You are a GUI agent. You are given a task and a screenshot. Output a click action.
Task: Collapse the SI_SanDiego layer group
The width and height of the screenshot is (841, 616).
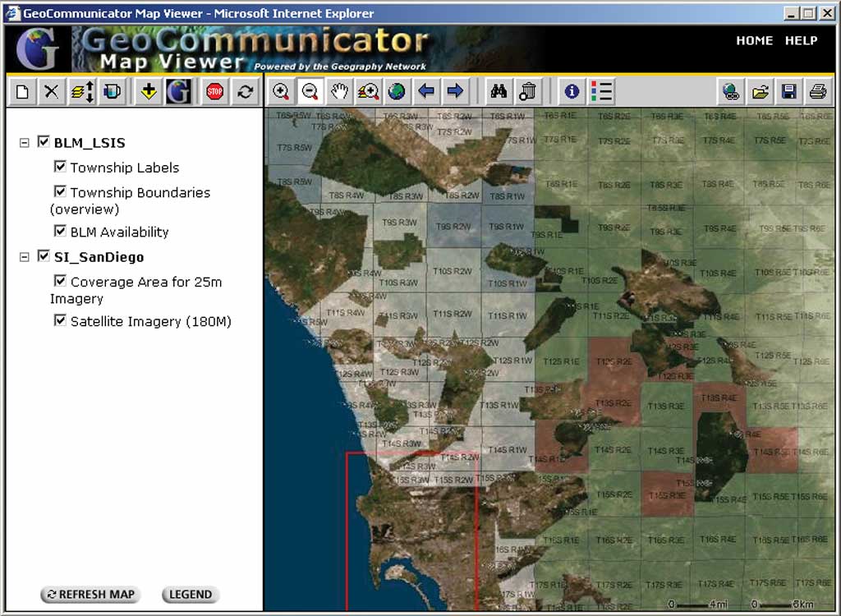(24, 257)
